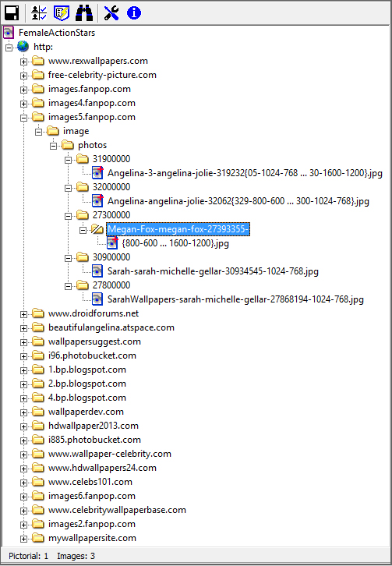This screenshot has height=566, width=392.
Task: Select the Sarah-sarah-michelle-gellar-30934545 image file
Action: tap(213, 271)
